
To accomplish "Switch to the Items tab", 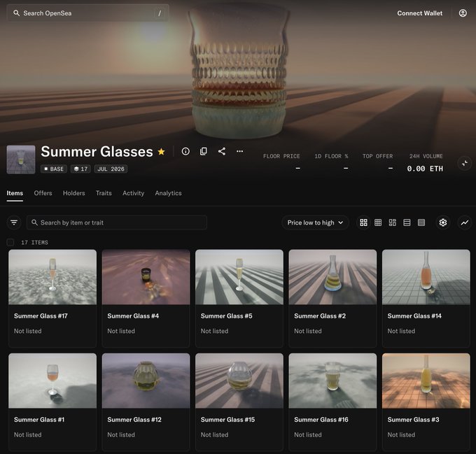I will click(15, 193).
